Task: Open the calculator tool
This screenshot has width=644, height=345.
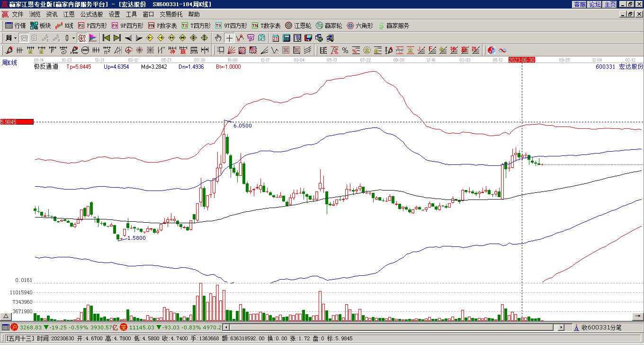Action: coord(286,38)
